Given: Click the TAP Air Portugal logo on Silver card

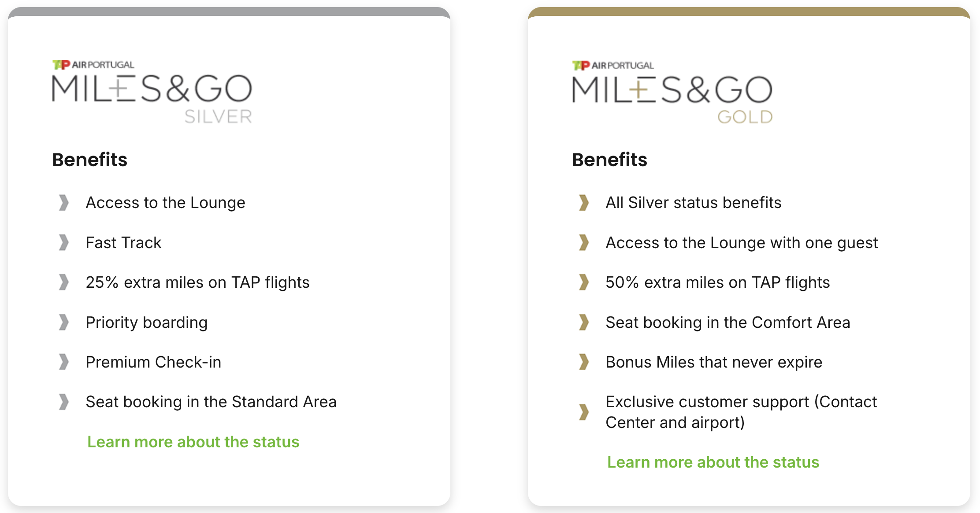Looking at the screenshot, I should click(x=92, y=64).
